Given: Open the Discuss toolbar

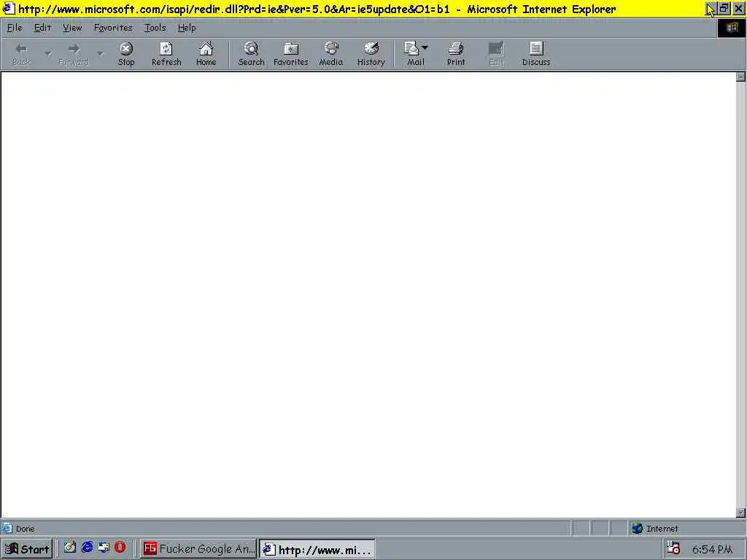Looking at the screenshot, I should point(536,54).
